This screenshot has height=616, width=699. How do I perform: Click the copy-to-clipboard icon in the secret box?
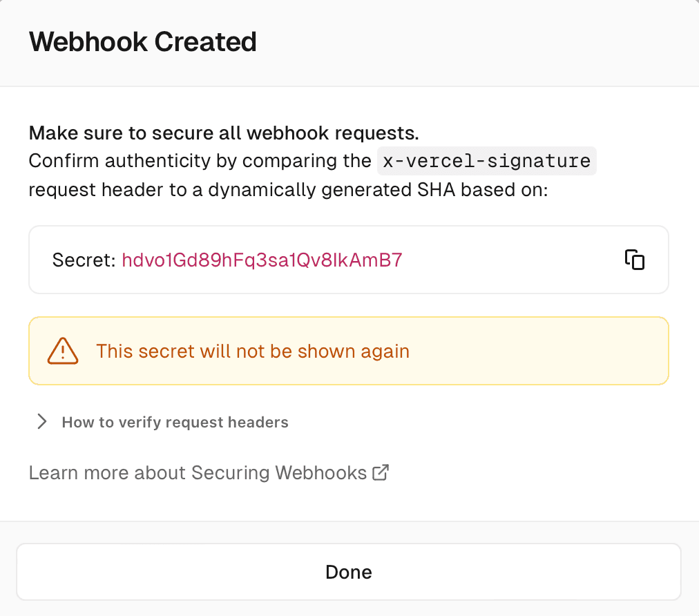634,260
